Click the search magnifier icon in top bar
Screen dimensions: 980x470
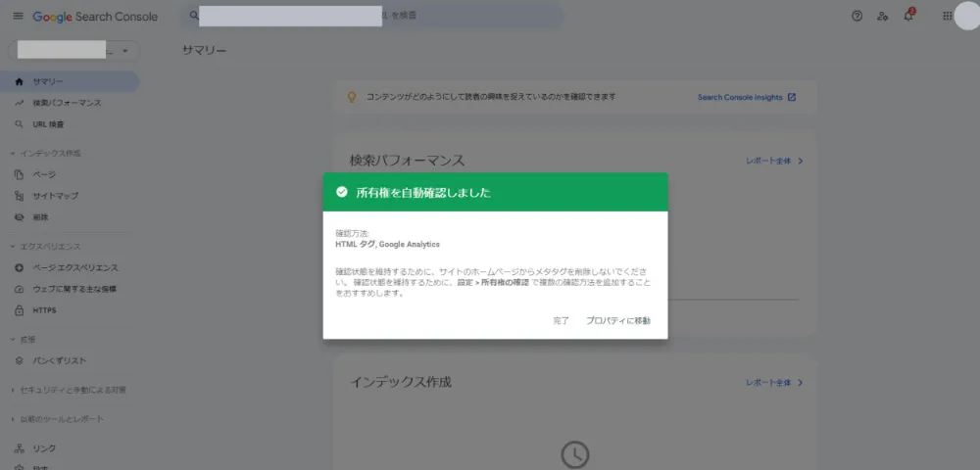click(194, 15)
